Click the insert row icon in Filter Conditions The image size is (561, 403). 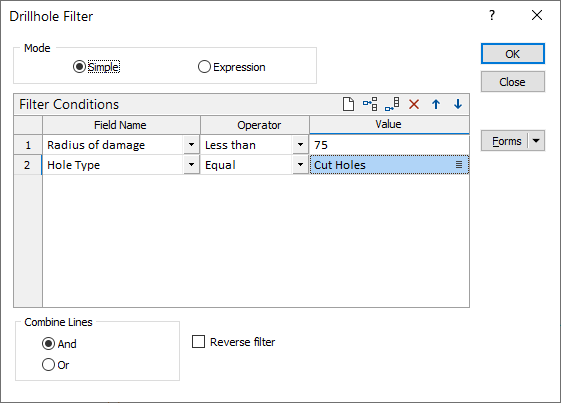[x=370, y=105]
